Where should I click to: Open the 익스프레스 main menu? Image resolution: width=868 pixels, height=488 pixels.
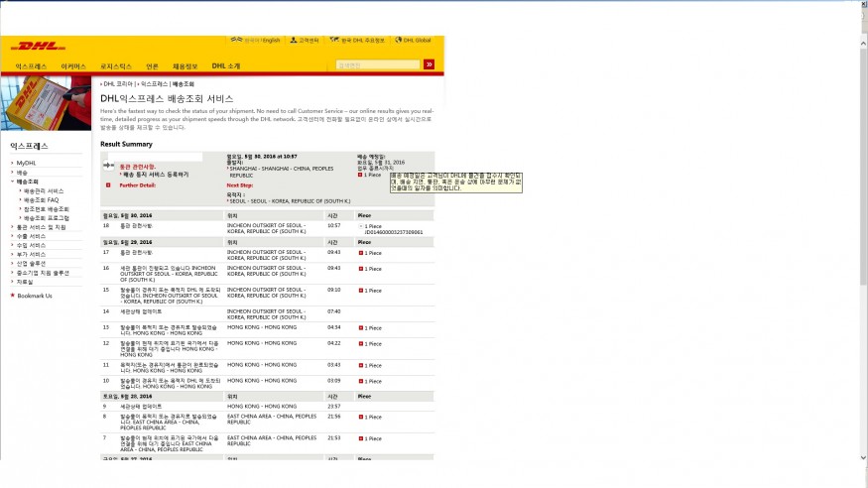pyautogui.click(x=31, y=66)
